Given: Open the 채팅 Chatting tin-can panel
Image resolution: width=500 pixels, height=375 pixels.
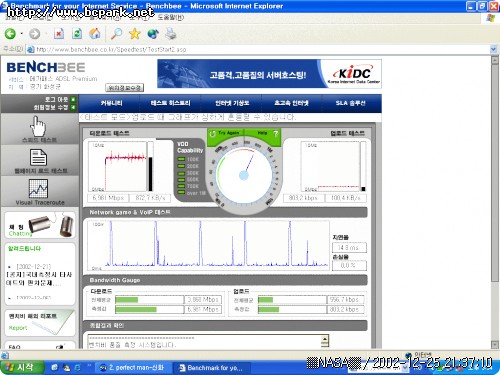Looking at the screenshot, I should (x=40, y=225).
